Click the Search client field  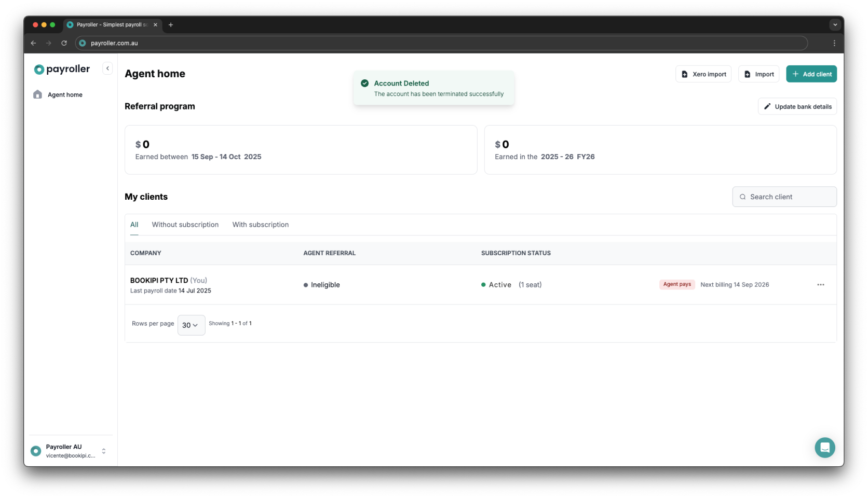[784, 197]
